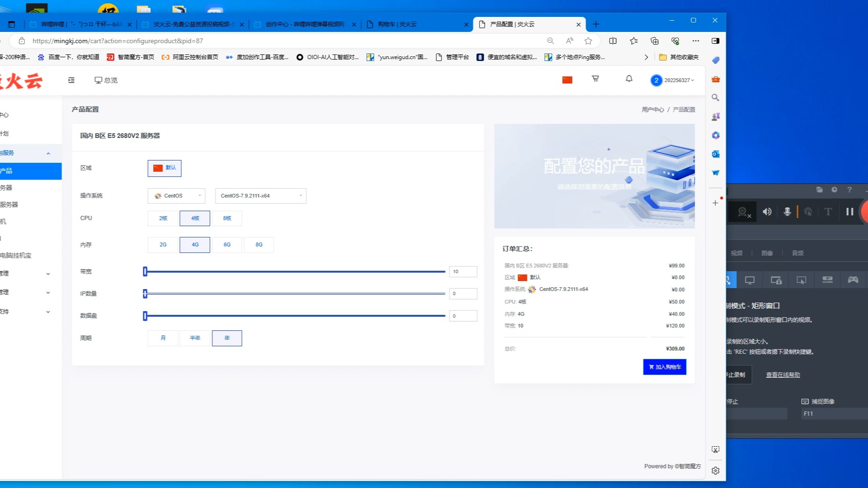The image size is (868, 488).
Task: Open the split screen icon
Action: [613, 41]
